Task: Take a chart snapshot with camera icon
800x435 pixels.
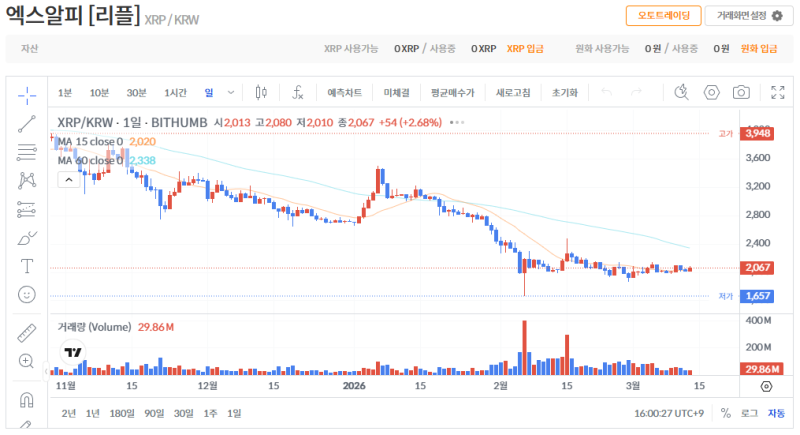Action: [x=741, y=92]
